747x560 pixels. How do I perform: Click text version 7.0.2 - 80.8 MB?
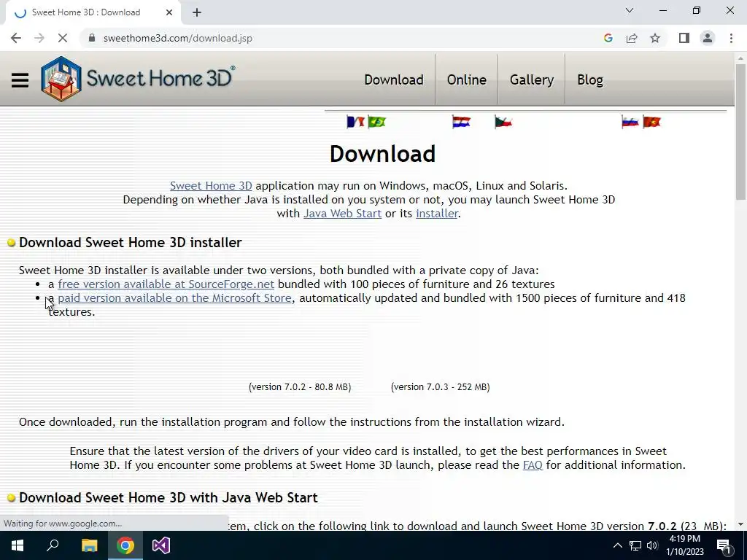300,387
